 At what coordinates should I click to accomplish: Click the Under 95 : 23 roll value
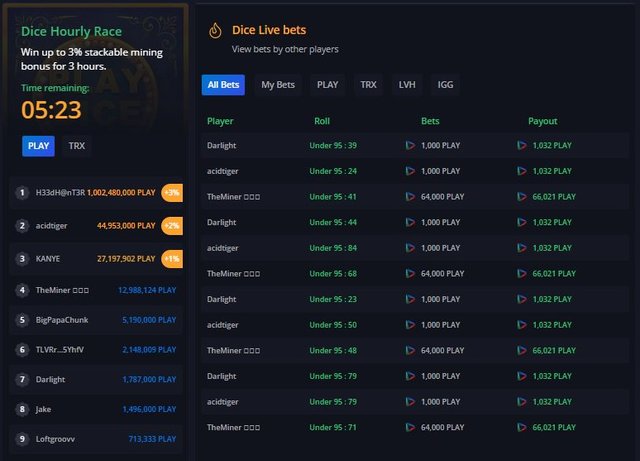click(x=333, y=299)
